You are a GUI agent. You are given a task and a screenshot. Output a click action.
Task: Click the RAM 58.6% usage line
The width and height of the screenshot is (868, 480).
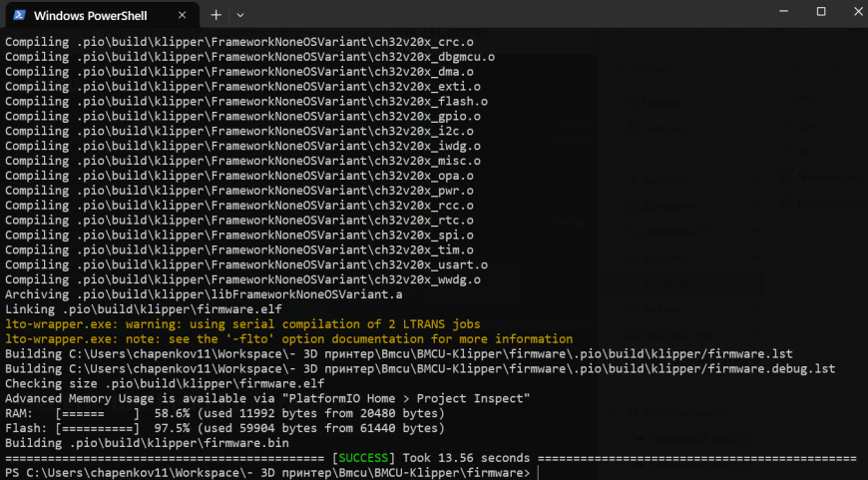pyautogui.click(x=224, y=413)
